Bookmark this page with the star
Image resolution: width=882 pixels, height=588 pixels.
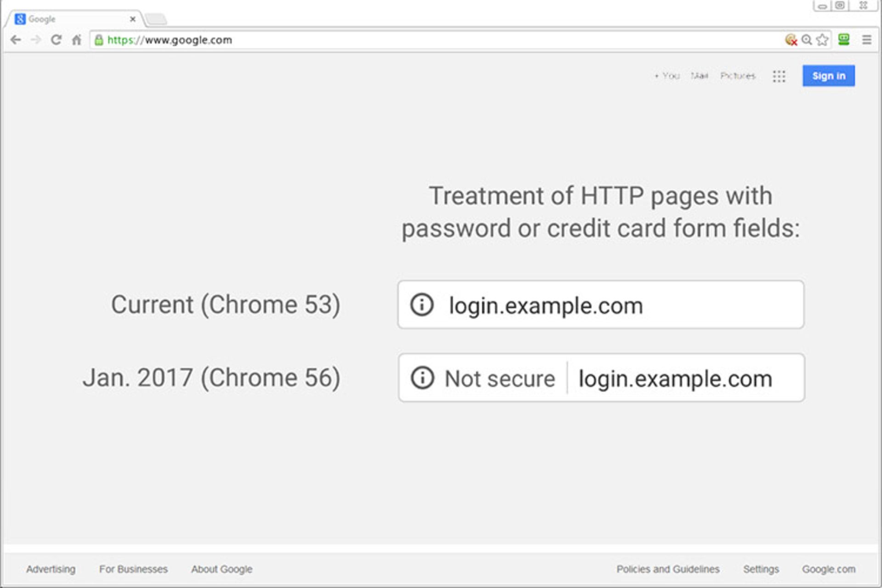pos(822,40)
